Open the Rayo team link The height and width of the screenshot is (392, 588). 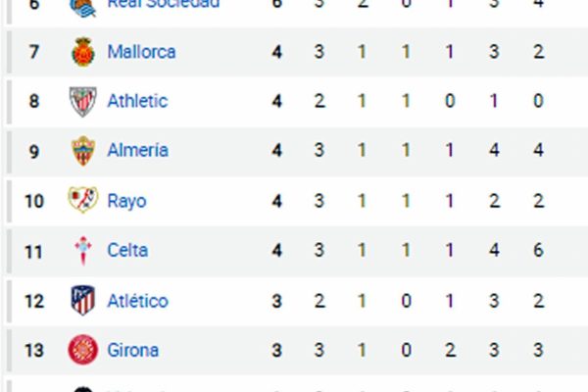pyautogui.click(x=126, y=201)
